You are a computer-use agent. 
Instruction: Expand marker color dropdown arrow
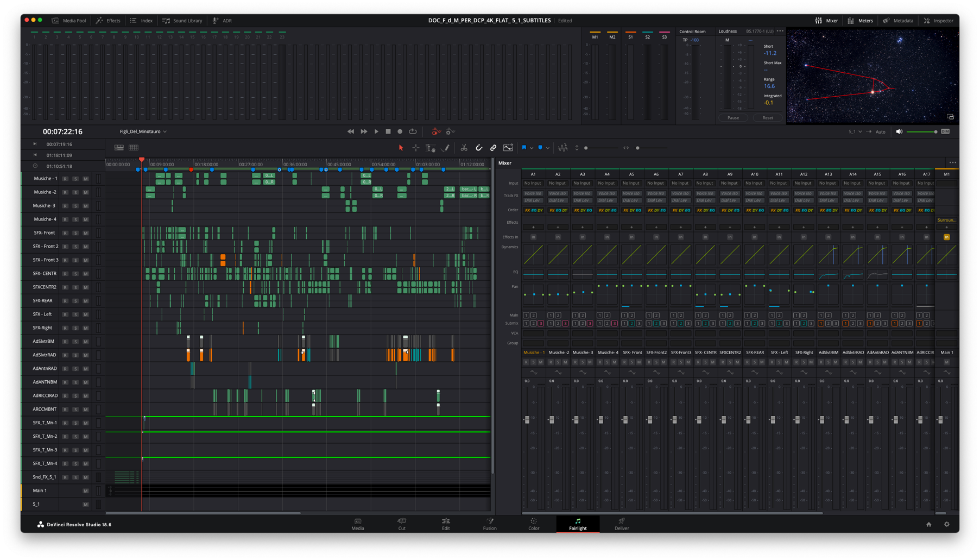[x=548, y=148]
